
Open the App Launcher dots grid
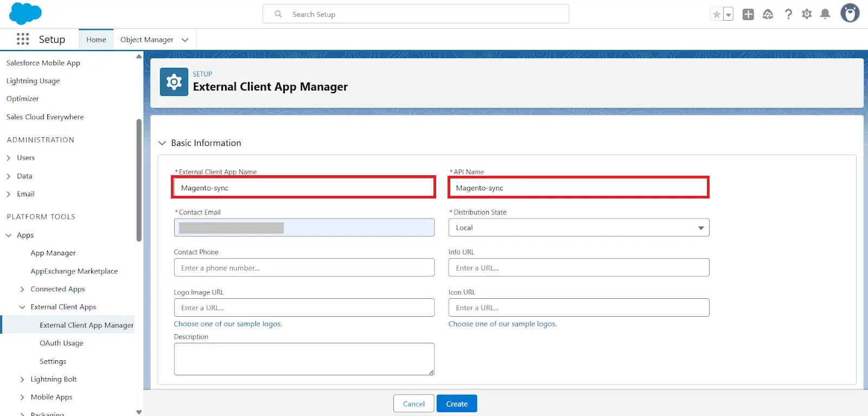click(23, 39)
